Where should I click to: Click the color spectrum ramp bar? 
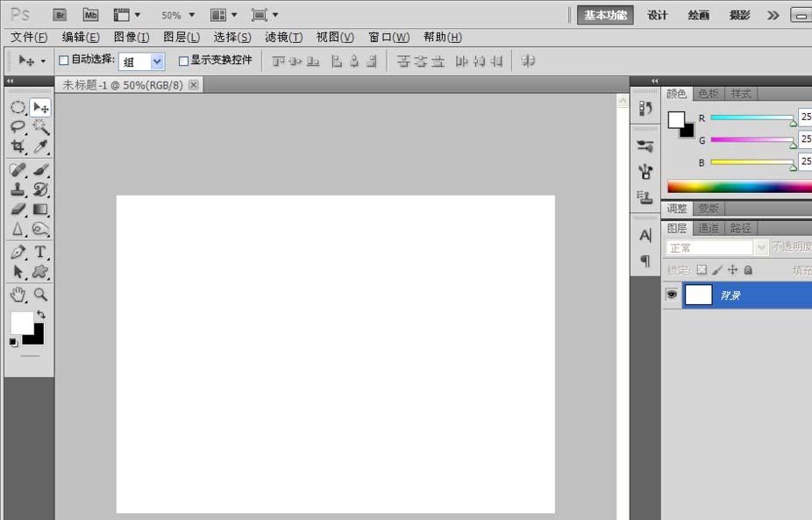point(738,187)
